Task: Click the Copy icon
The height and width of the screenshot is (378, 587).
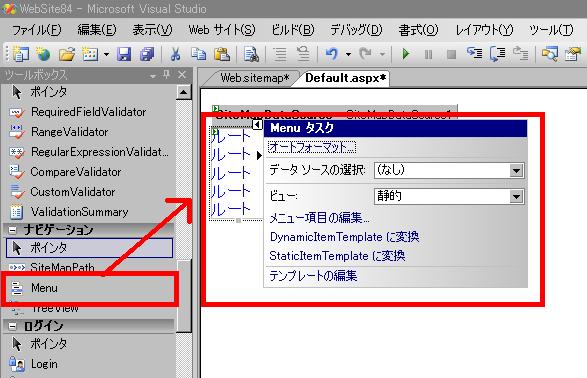Action: click(x=198, y=55)
